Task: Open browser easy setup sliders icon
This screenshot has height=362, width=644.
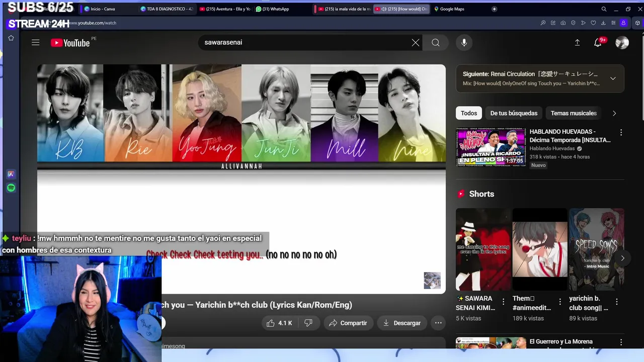Action: point(613,23)
